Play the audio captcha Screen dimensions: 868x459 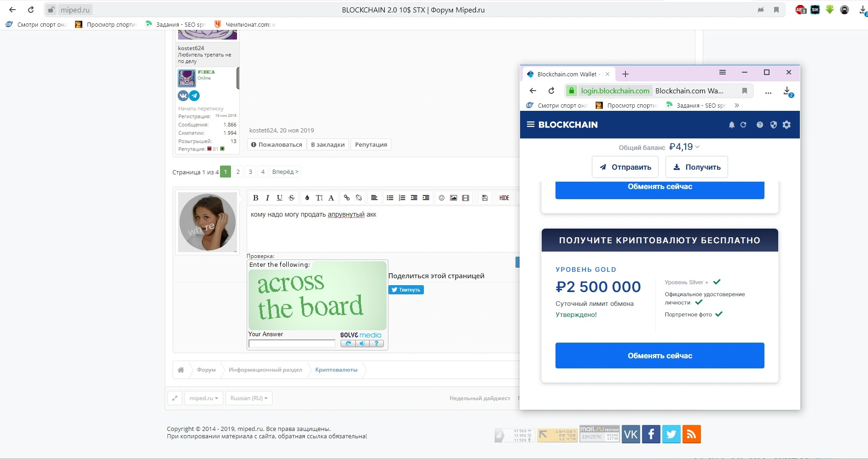tap(362, 344)
